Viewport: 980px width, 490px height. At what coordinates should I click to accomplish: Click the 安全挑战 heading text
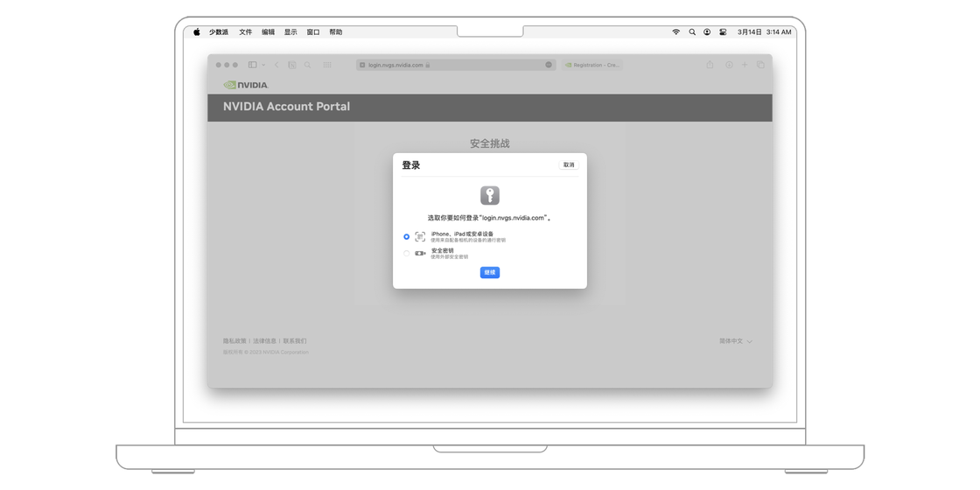tap(490, 143)
